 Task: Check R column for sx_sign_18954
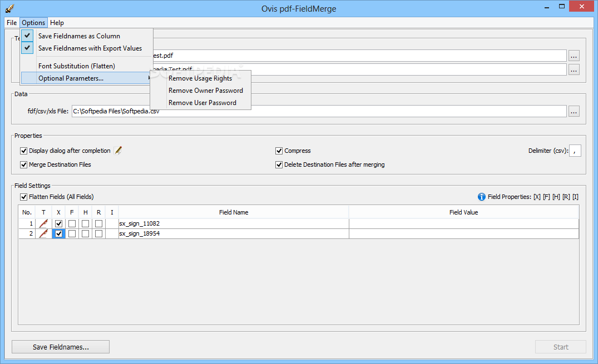point(99,233)
